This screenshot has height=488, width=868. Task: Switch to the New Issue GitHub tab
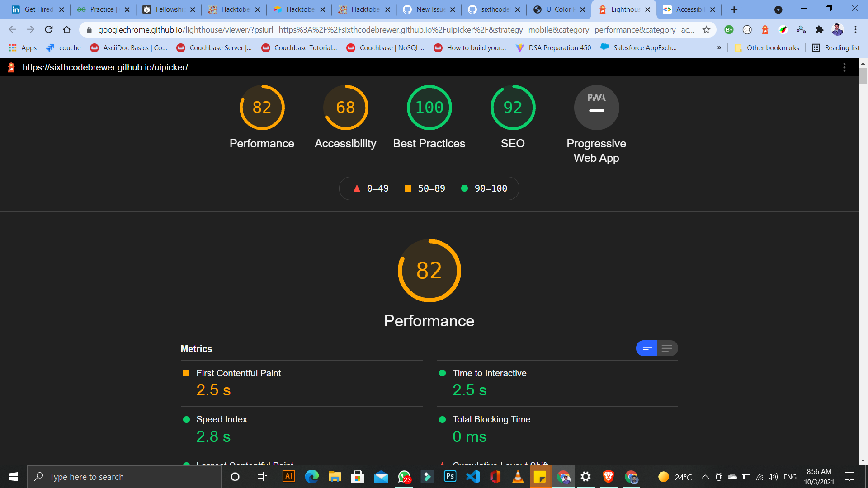[429, 9]
